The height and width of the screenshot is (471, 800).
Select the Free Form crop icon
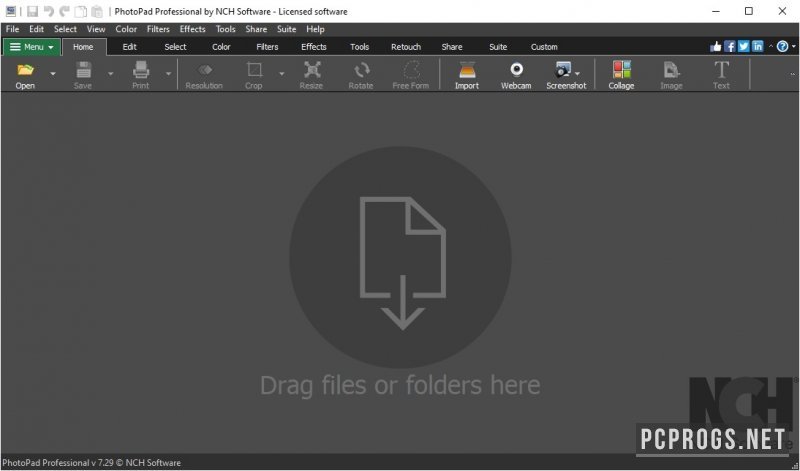click(x=411, y=69)
